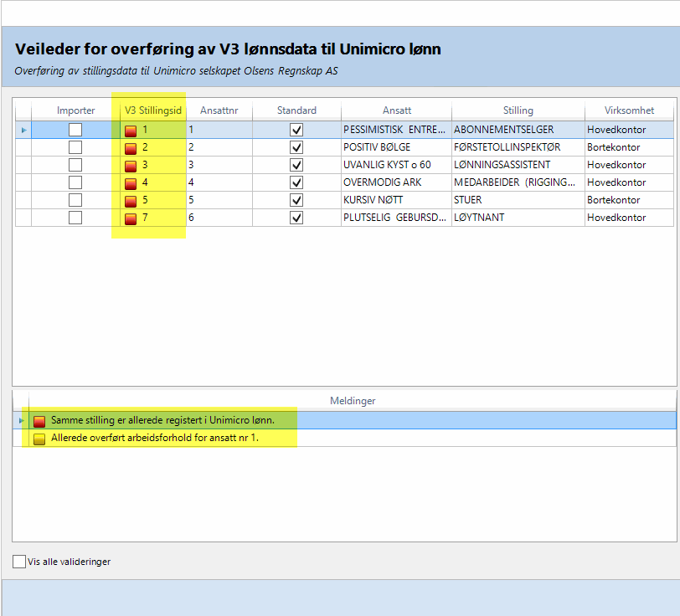Sort by Virksomhet column header
Viewport: 680px width, 616px height.
pos(628,110)
